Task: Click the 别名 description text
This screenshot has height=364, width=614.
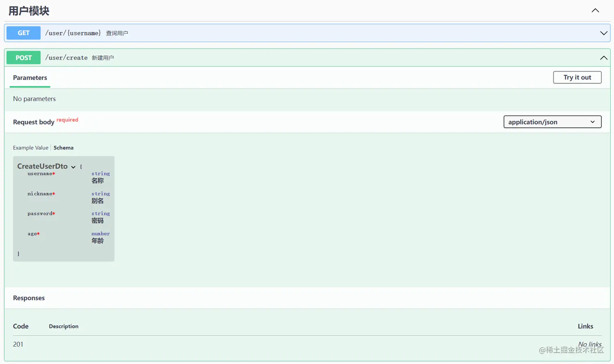Action: click(97, 201)
